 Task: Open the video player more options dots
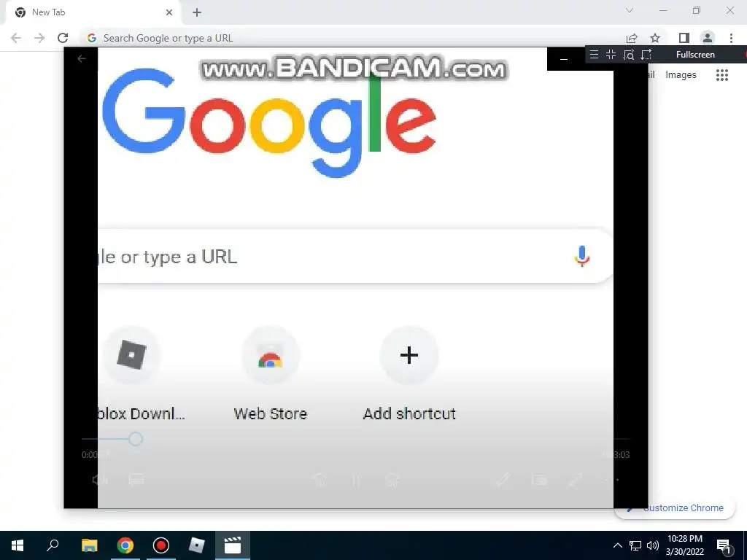[x=612, y=480]
